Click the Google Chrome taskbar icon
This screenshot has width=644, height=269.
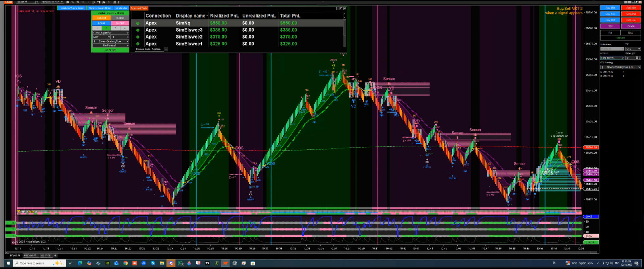point(126,263)
